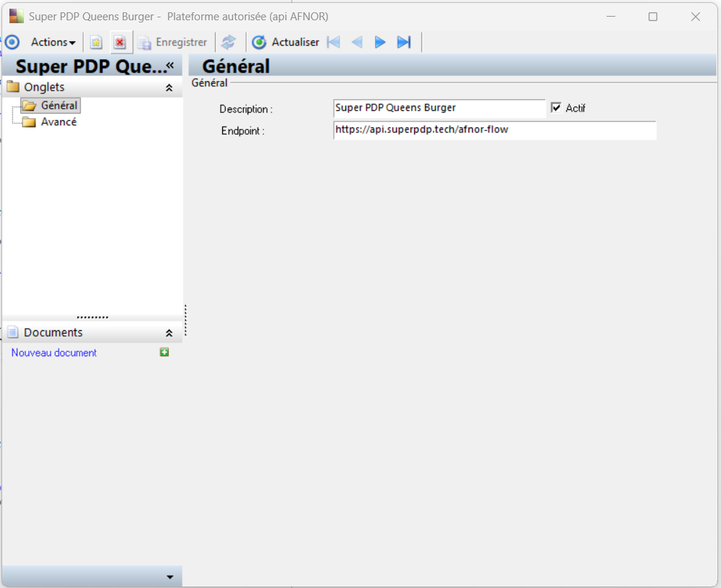
Task: Click the sidebar horizontal splitter dots
Action: pyautogui.click(x=93, y=317)
